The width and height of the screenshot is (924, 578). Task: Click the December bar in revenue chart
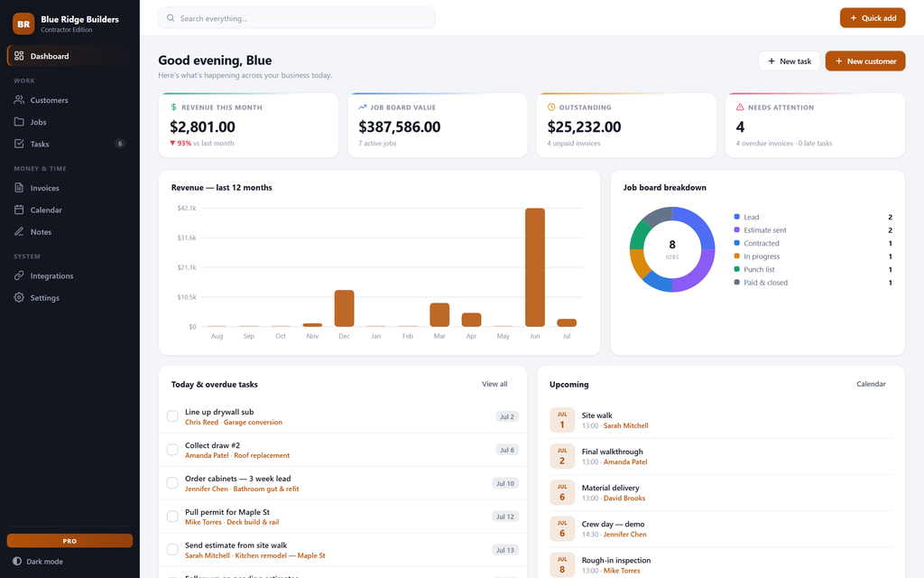click(344, 309)
